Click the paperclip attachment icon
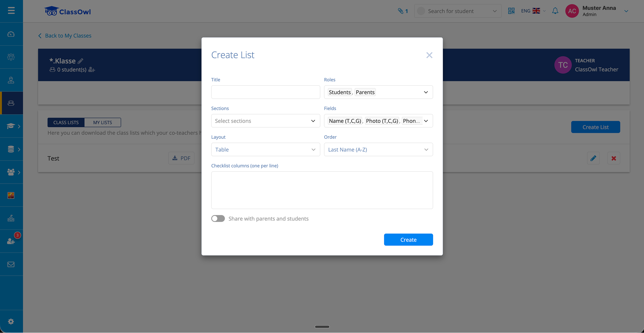 pyautogui.click(x=400, y=11)
